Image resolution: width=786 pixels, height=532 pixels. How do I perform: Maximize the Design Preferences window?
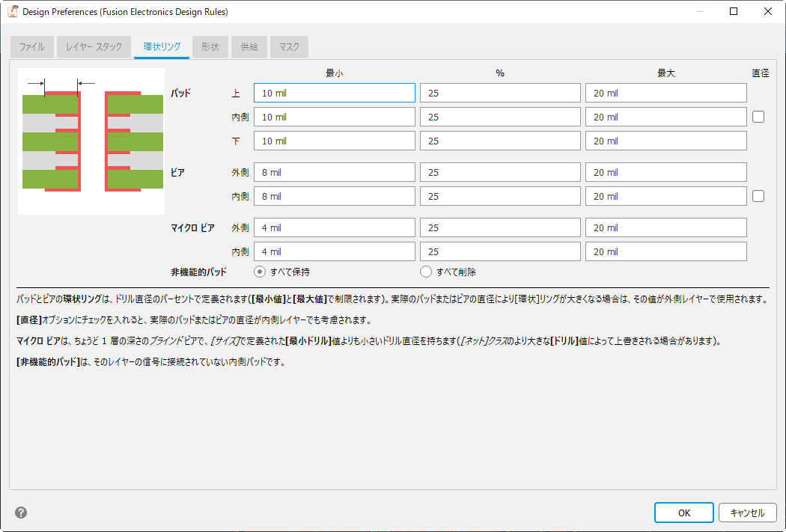click(x=734, y=11)
